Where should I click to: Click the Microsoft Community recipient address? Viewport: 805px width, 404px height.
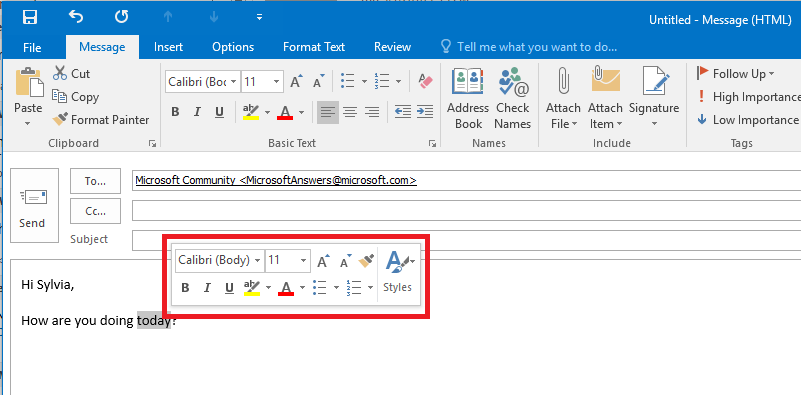[276, 180]
